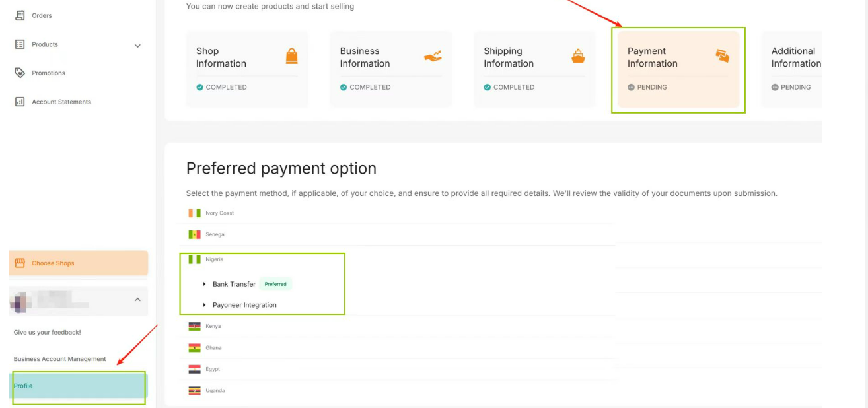Viewport: 868px width, 408px height.
Task: Click the Nigeria flag icon
Action: [194, 259]
